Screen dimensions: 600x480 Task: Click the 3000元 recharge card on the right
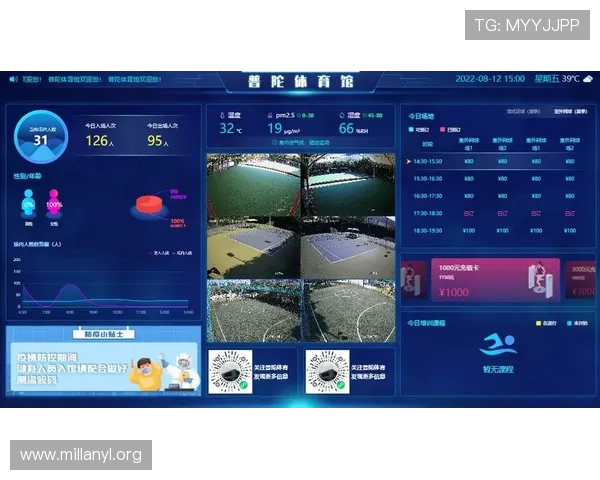point(582,279)
